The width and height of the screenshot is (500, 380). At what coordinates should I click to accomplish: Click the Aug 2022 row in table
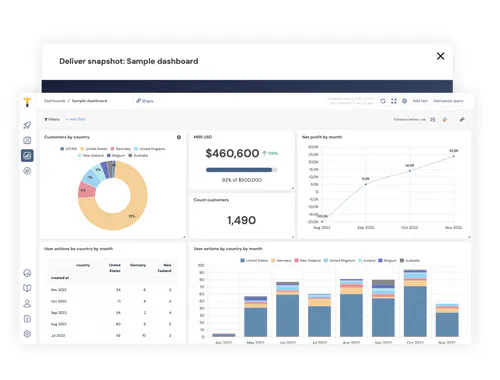point(112,324)
